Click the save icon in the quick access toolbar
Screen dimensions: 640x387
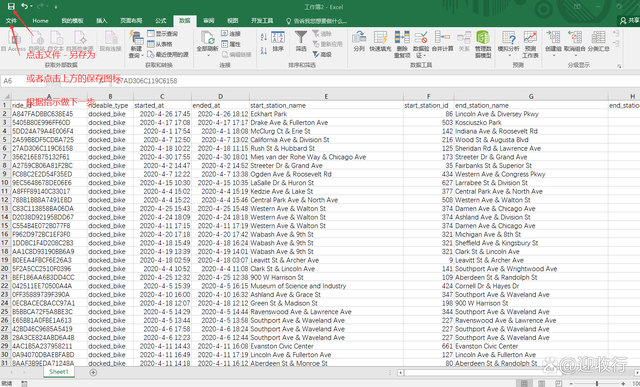coord(11,6)
